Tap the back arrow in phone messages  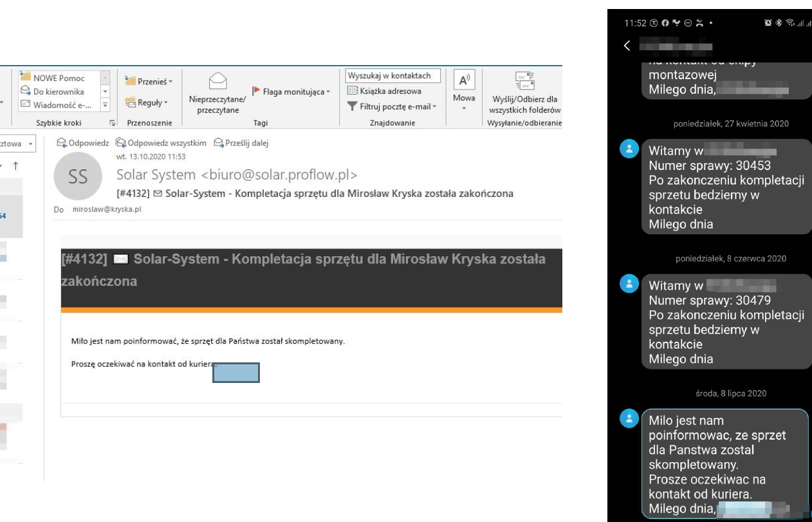coord(628,46)
